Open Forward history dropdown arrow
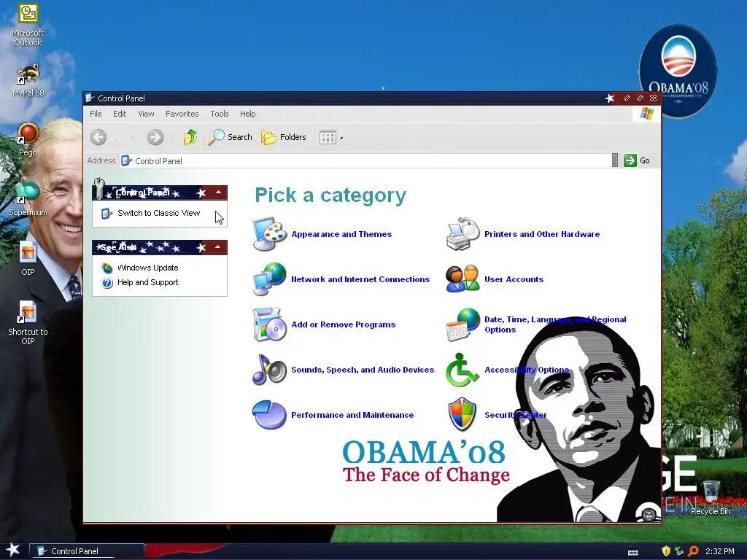Viewport: 747px width, 560px height. [x=171, y=137]
